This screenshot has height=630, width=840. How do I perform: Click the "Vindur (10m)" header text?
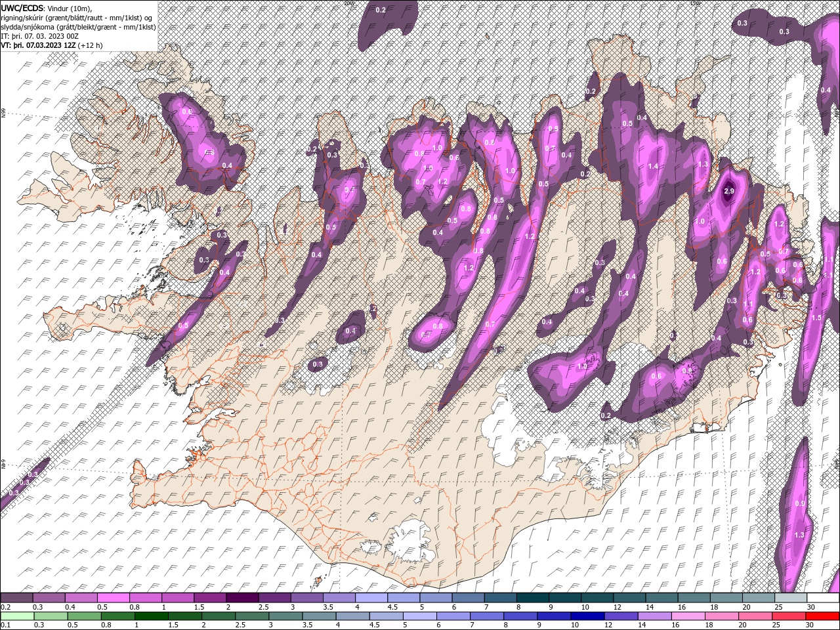tap(70, 8)
